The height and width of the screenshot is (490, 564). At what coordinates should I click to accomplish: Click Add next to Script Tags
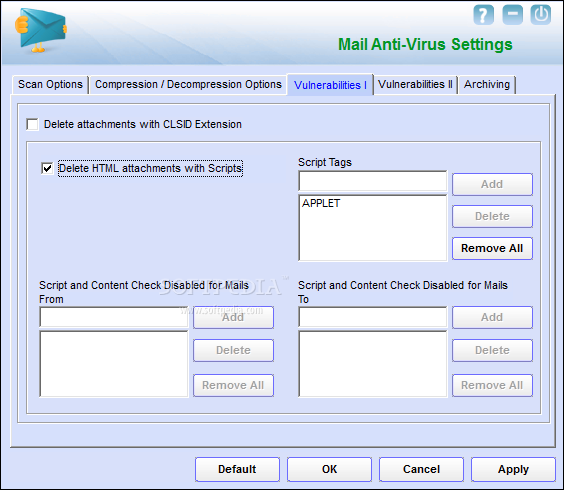pos(492,184)
